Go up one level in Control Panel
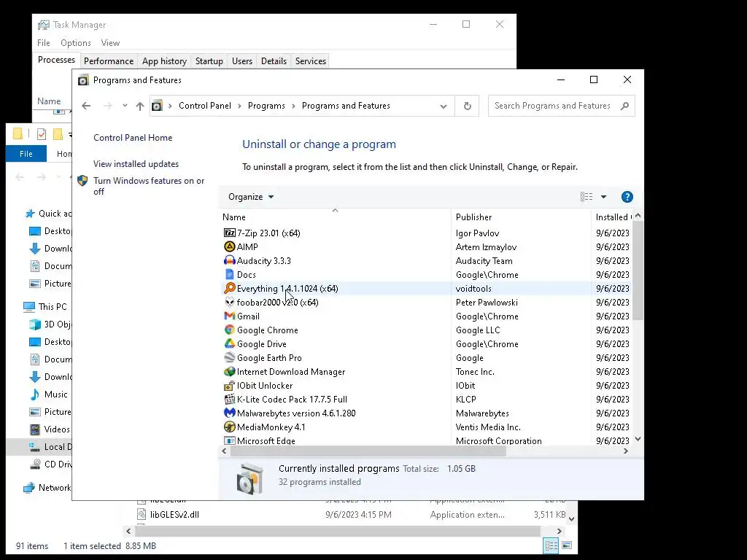The image size is (747, 560). click(x=139, y=106)
